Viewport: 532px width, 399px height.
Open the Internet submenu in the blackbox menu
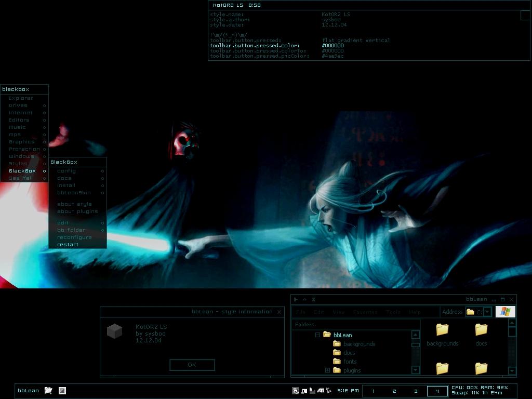click(x=24, y=113)
